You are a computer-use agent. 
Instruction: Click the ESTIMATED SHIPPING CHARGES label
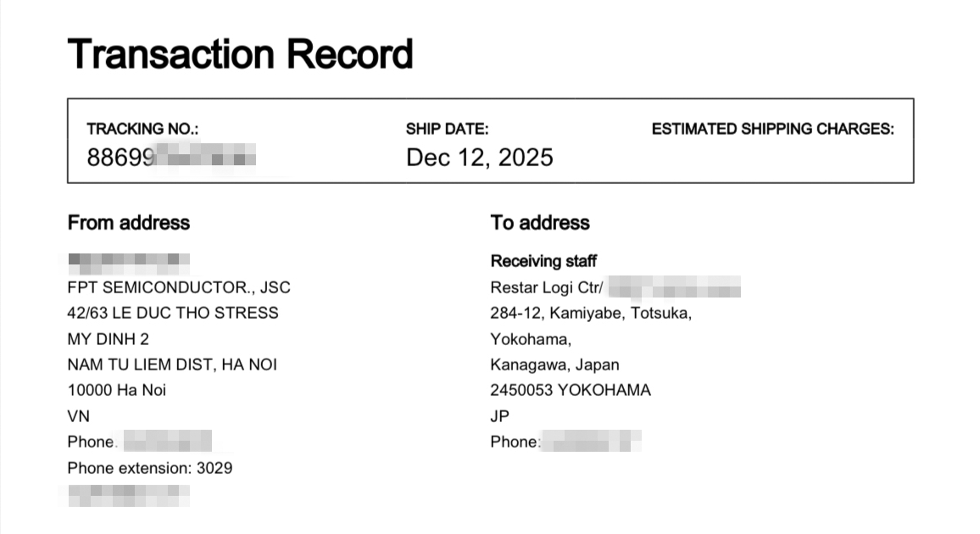point(772,130)
